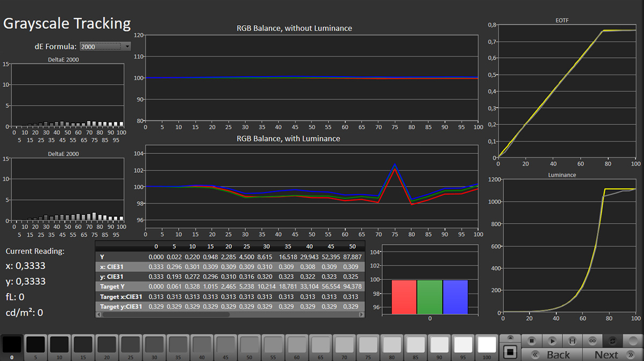Viewport: 644px width, 361px height.
Task: Click the stop measurement icon
Action: 531,341
